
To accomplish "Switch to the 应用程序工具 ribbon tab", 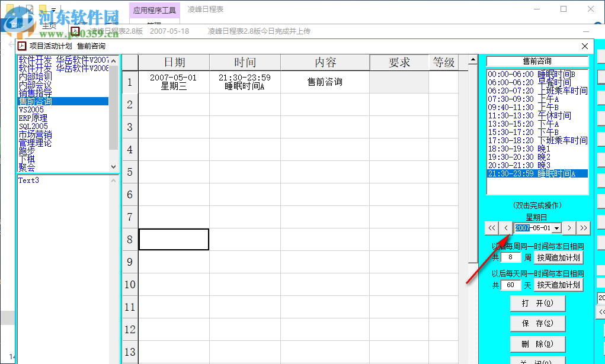I will coord(154,11).
